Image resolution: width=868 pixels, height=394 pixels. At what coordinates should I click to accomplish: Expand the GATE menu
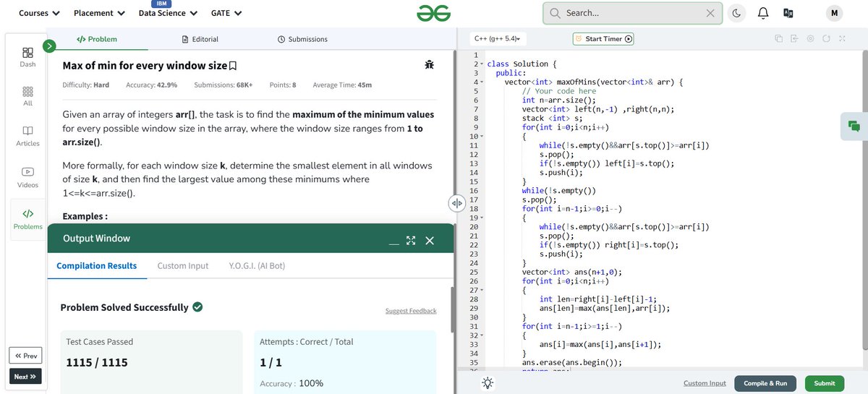226,13
